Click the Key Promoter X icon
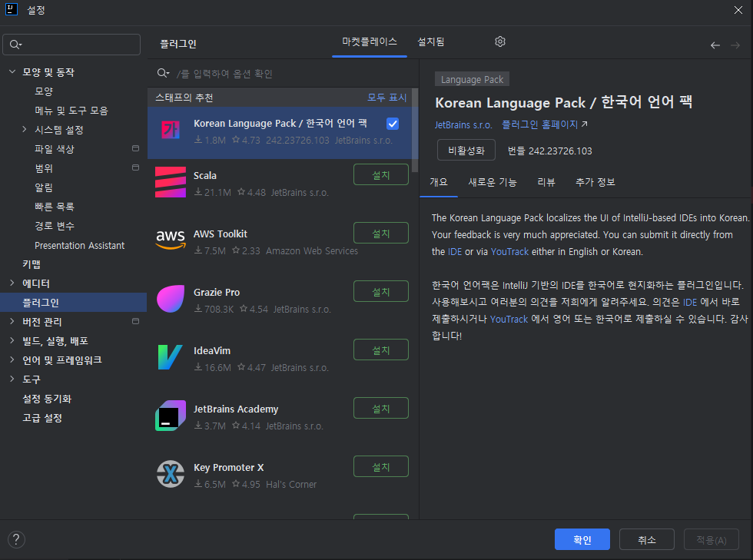This screenshot has height=560, width=753. pos(171,474)
